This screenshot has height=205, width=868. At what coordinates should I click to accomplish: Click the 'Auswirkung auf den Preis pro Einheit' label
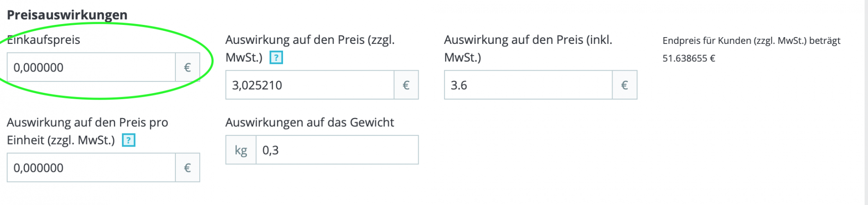(x=87, y=123)
